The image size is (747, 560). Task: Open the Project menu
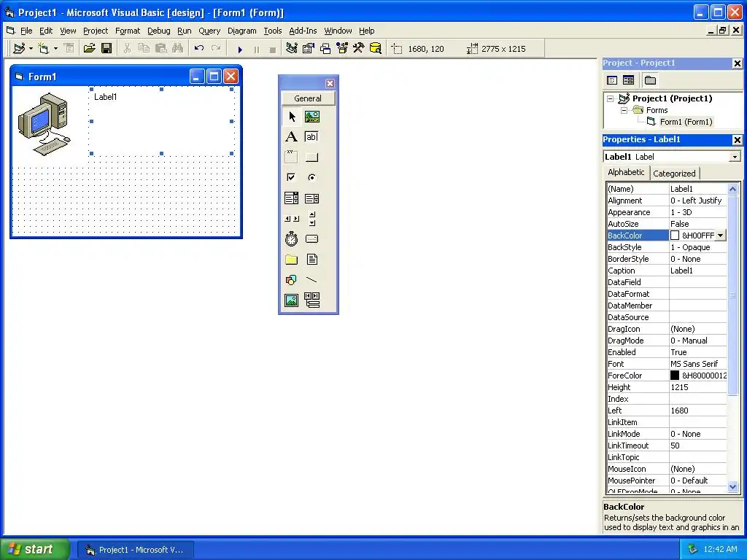(x=96, y=31)
